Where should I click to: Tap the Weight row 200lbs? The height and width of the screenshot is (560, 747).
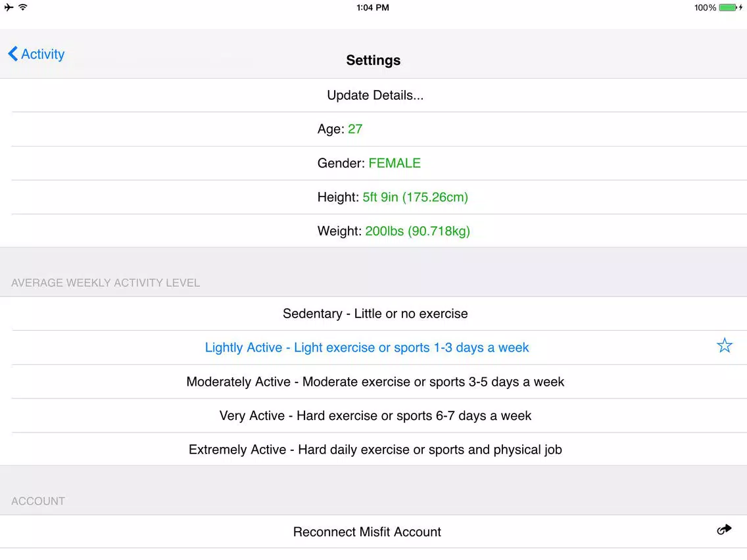click(373, 231)
